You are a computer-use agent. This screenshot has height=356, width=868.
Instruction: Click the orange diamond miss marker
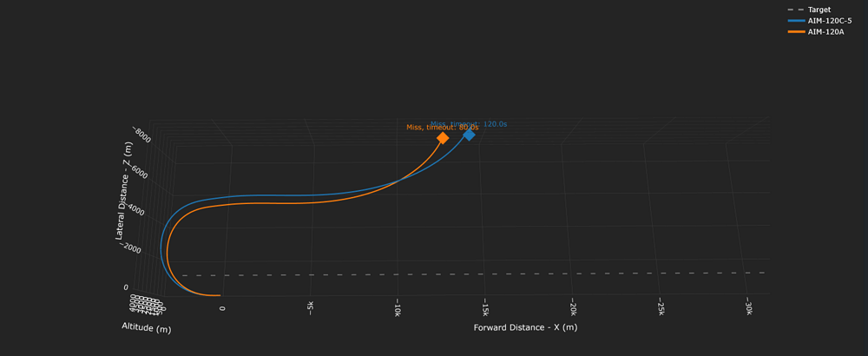(x=443, y=138)
